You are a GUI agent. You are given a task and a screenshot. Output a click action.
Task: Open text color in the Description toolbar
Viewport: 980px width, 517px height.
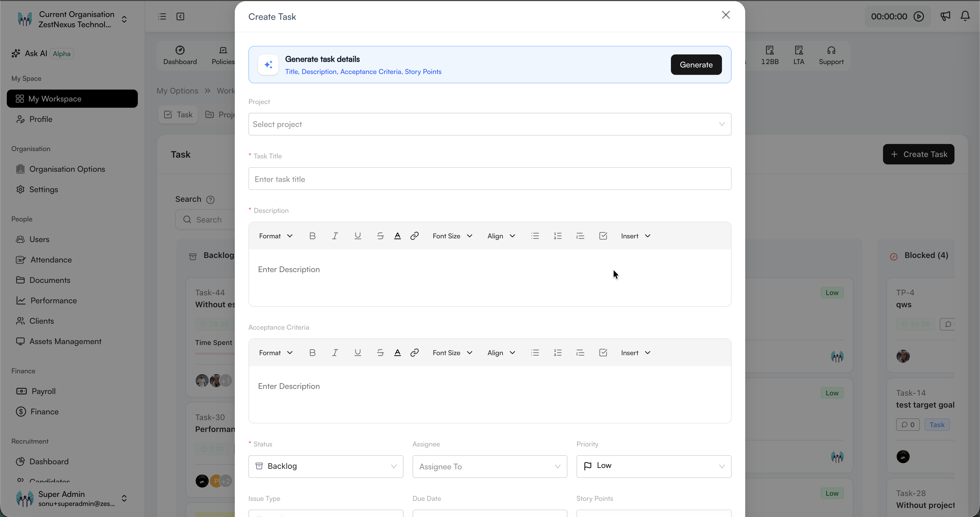(397, 236)
